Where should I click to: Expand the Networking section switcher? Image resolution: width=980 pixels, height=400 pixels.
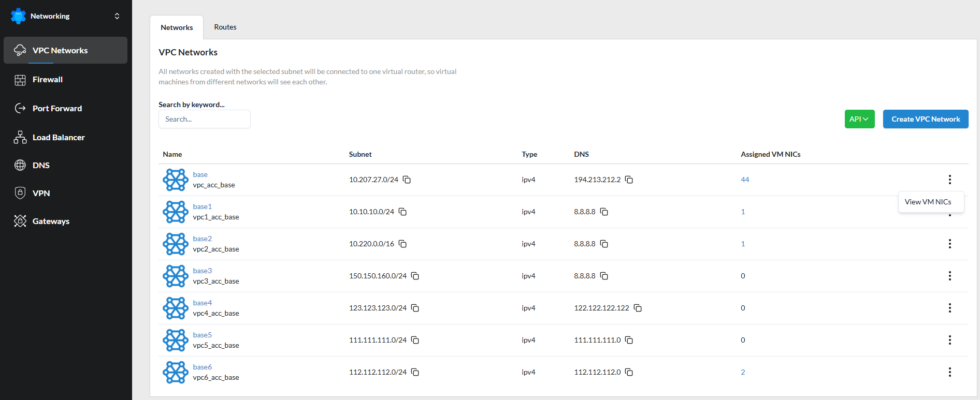[x=117, y=16]
